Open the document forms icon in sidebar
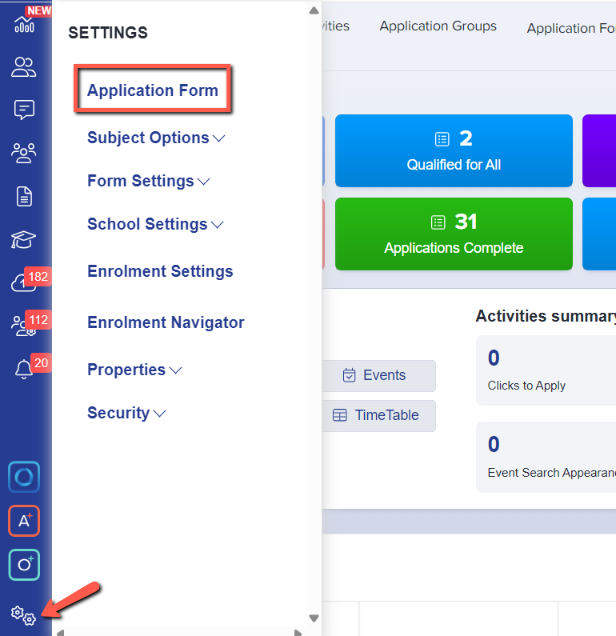This screenshot has width=616, height=636. (x=24, y=196)
